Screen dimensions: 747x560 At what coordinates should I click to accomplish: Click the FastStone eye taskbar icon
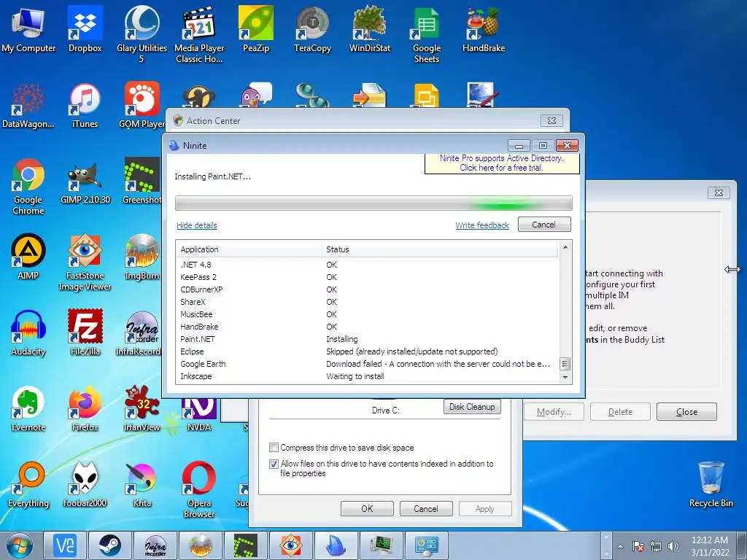click(x=291, y=545)
